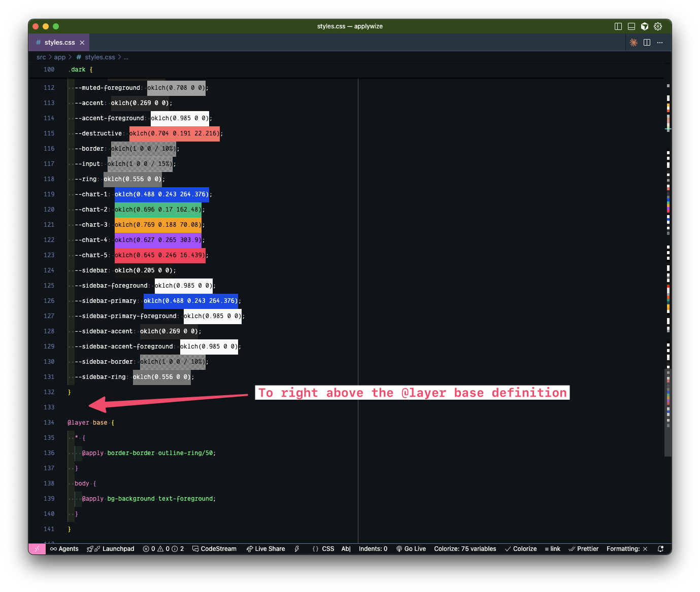The width and height of the screenshot is (700, 592).
Task: Click the Prettier formatter icon in the status bar
Action: pyautogui.click(x=583, y=548)
